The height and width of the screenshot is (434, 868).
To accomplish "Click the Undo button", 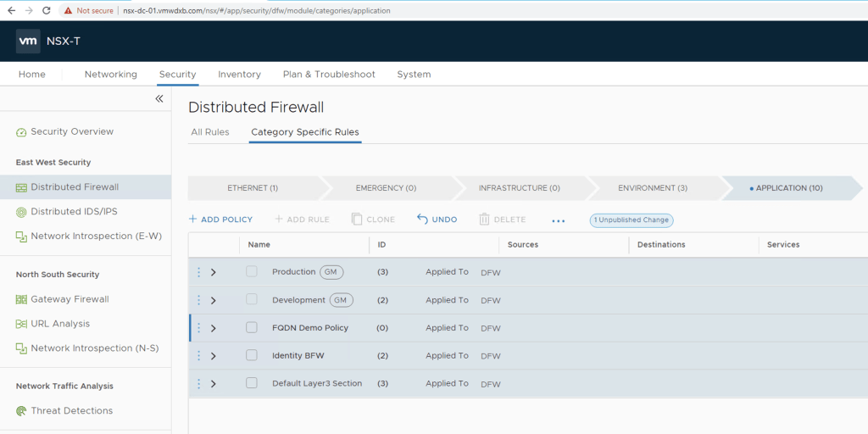I will pos(437,220).
